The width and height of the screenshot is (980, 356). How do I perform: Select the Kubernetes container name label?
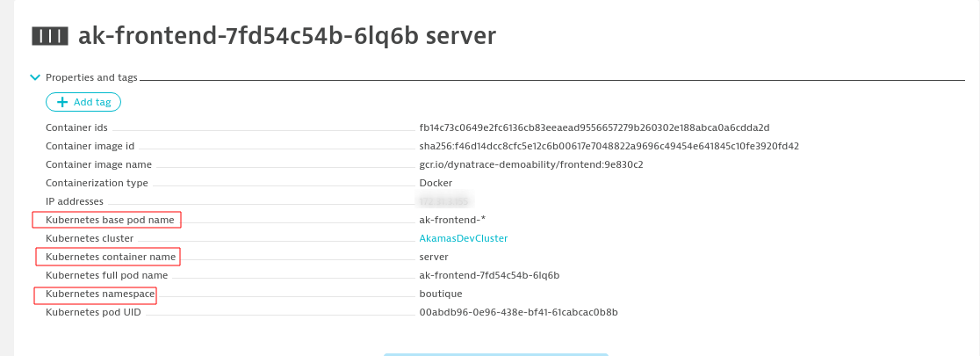point(108,257)
